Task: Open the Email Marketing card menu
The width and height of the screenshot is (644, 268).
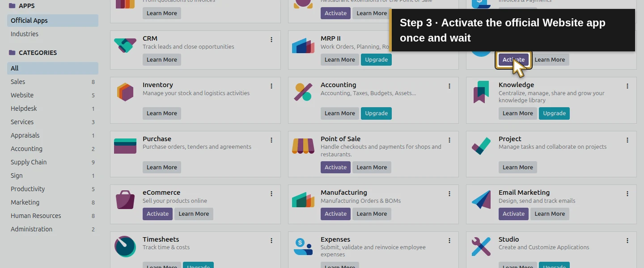Action: (627, 194)
